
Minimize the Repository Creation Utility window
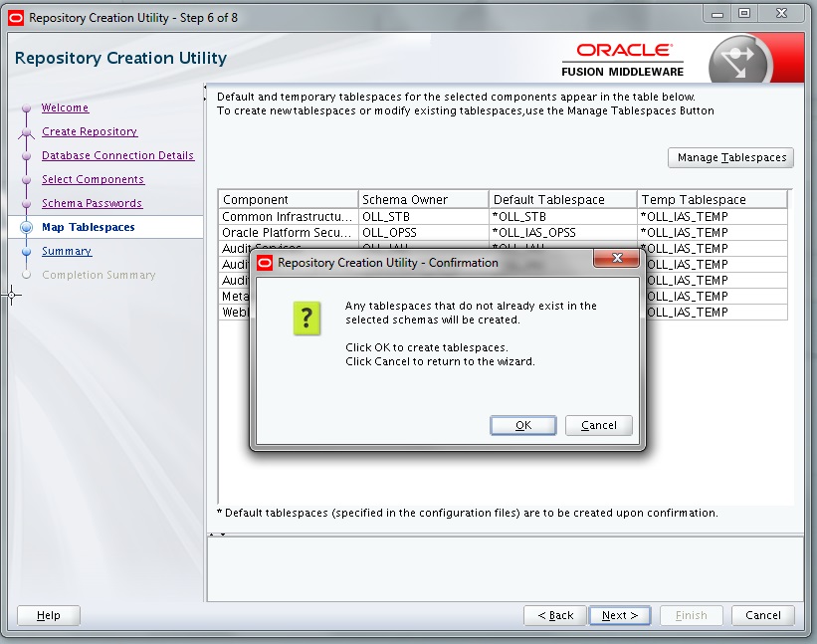[717, 15]
